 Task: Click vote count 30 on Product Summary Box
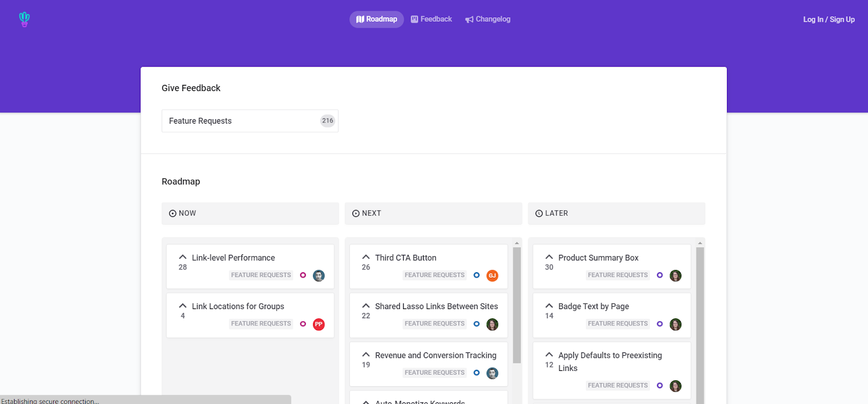pos(550,267)
